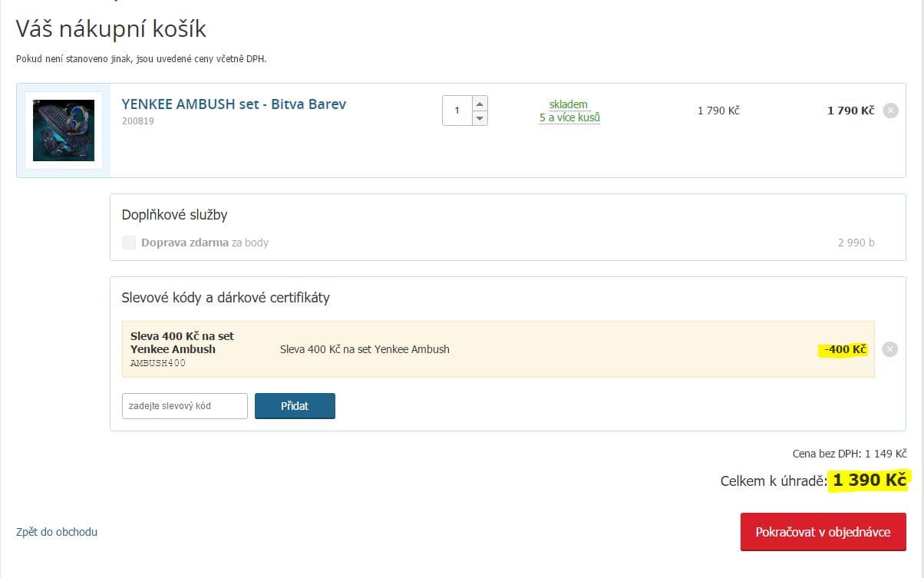The height and width of the screenshot is (578, 924).
Task: Enable the Doprava zdarma checkbox
Action: click(129, 243)
